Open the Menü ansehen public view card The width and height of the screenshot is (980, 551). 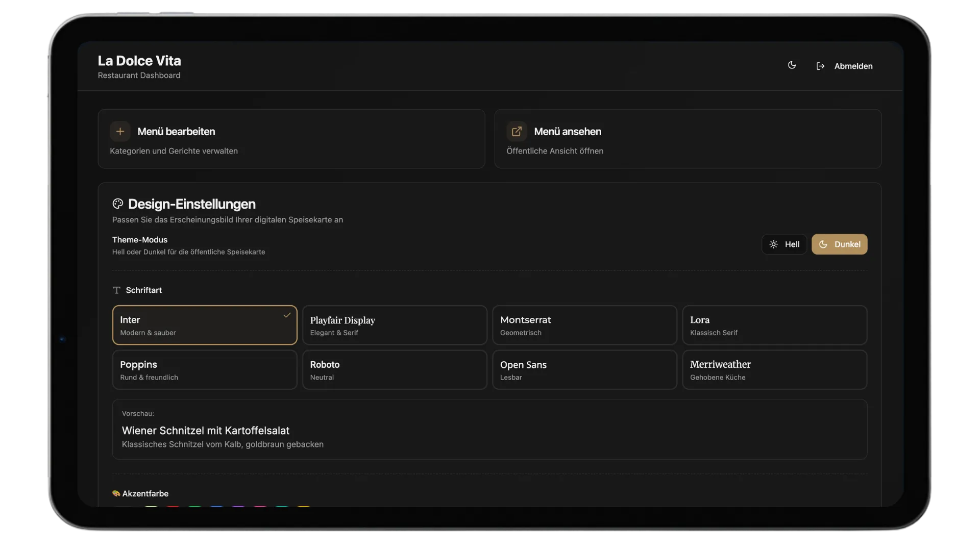coord(688,139)
